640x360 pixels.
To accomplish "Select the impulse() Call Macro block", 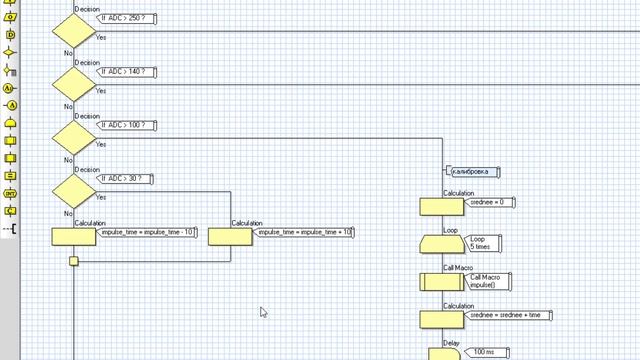I will pos(442,282).
